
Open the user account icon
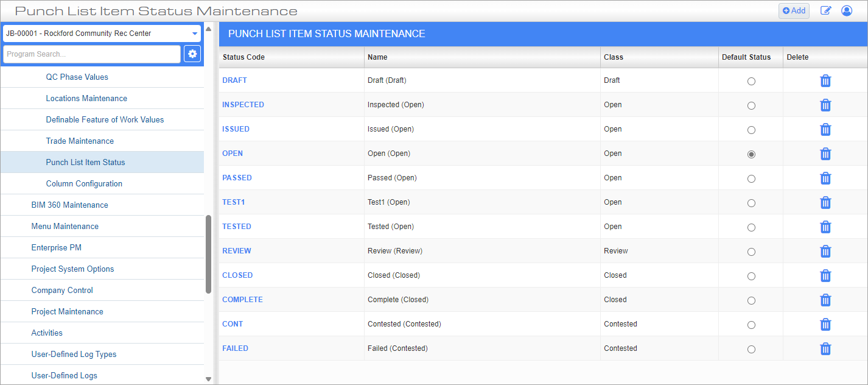(847, 10)
